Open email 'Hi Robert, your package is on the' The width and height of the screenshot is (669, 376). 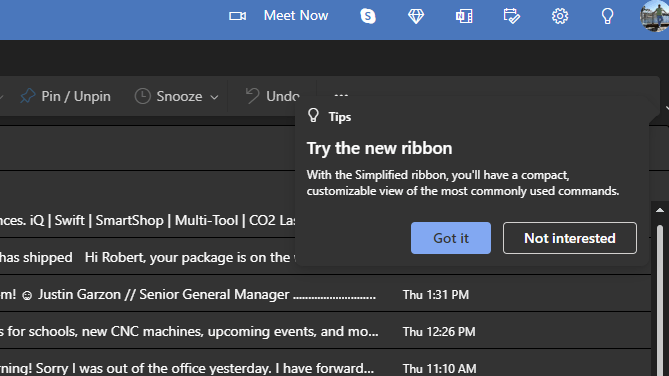point(147,257)
